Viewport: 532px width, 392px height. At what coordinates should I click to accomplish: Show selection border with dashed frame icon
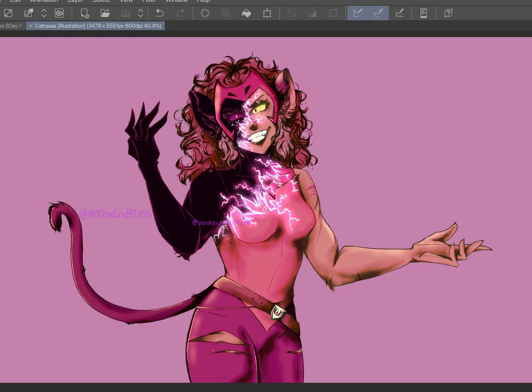333,13
